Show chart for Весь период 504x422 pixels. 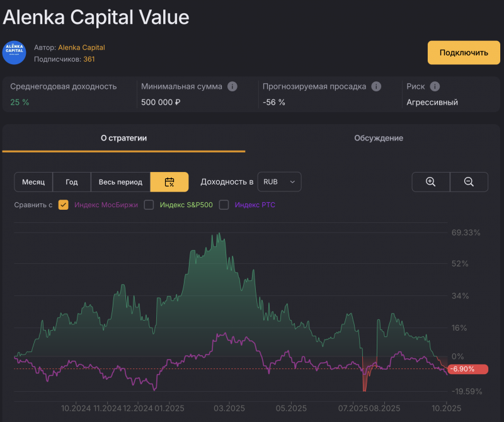(120, 182)
